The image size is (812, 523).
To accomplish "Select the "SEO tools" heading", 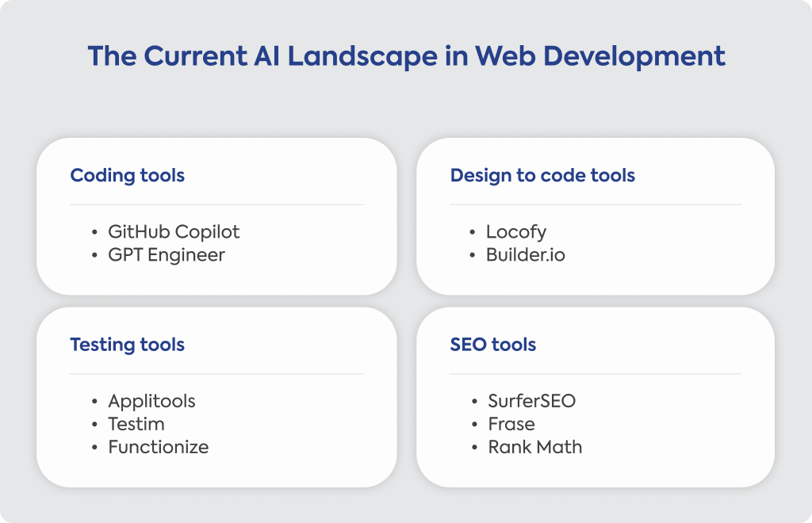I will 493,345.
